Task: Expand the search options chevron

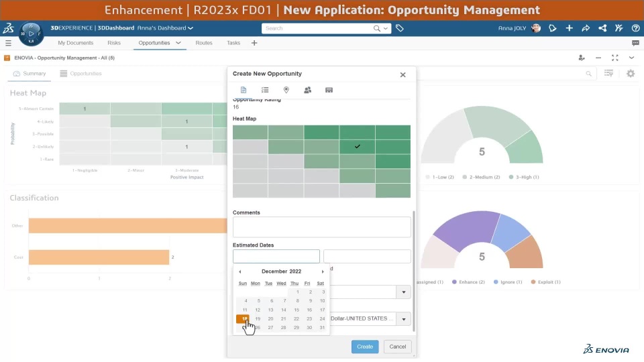Action: point(385,28)
